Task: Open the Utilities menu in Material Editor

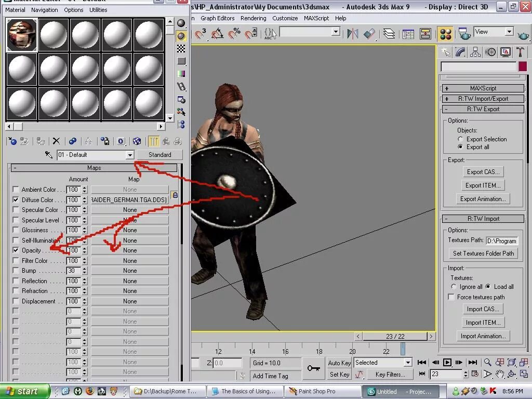Action: click(x=98, y=10)
